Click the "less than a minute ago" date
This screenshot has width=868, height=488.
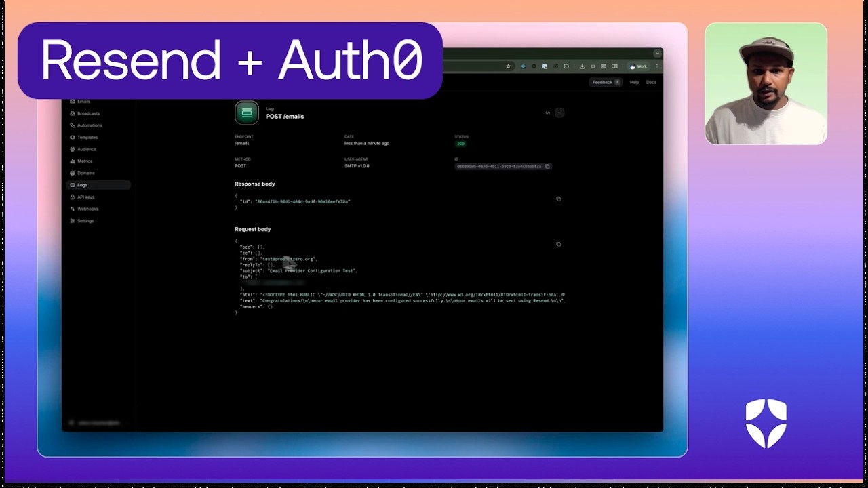click(x=367, y=144)
